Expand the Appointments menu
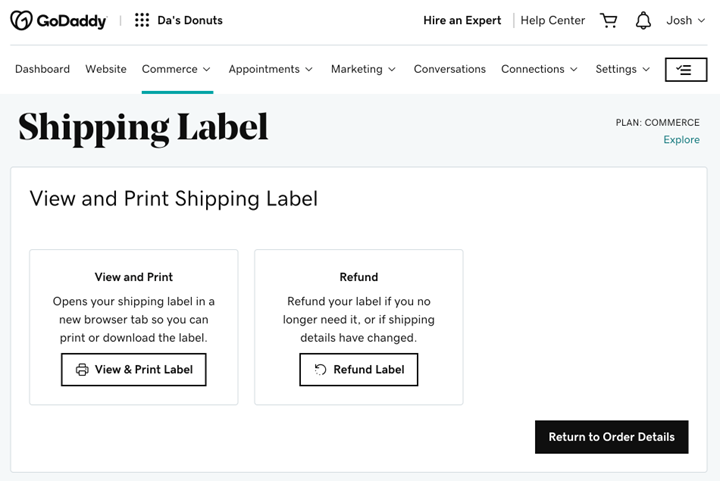The image size is (720, 481). 270,69
